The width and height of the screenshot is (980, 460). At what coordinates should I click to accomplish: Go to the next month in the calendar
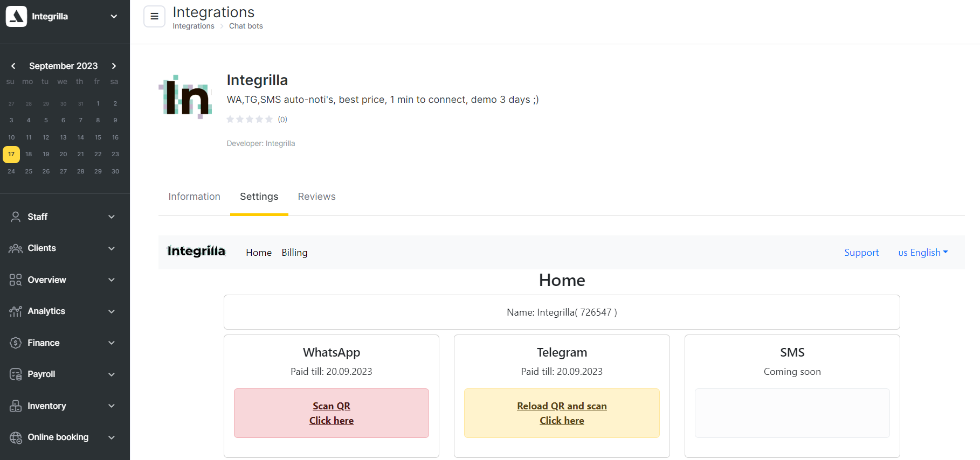(x=114, y=66)
